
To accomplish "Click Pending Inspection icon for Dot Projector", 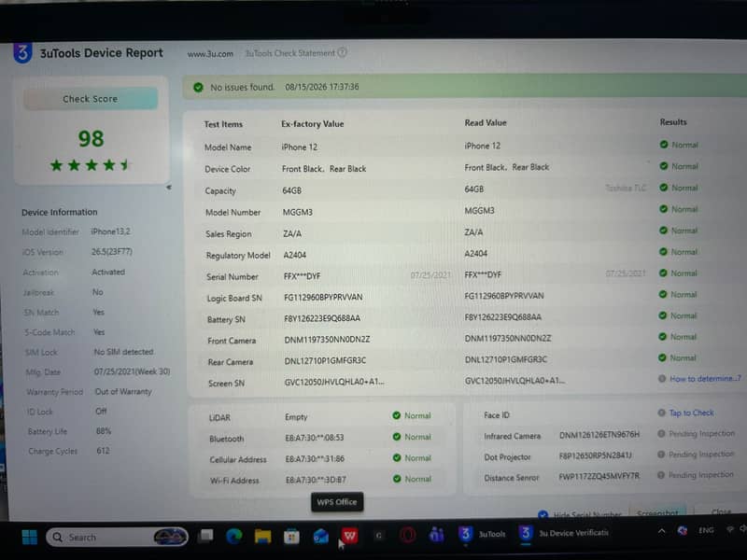I will pyautogui.click(x=661, y=455).
